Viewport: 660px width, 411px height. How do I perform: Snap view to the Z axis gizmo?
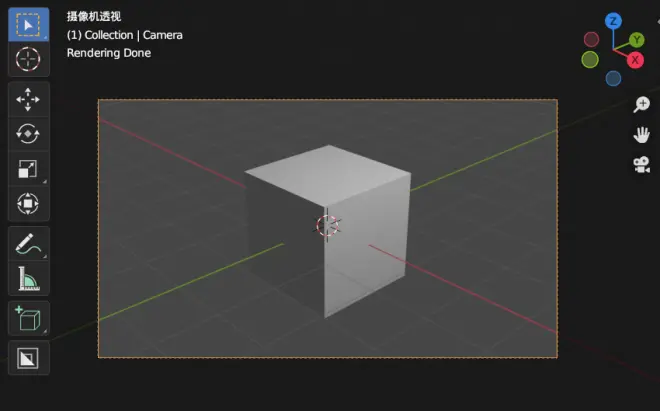click(613, 21)
